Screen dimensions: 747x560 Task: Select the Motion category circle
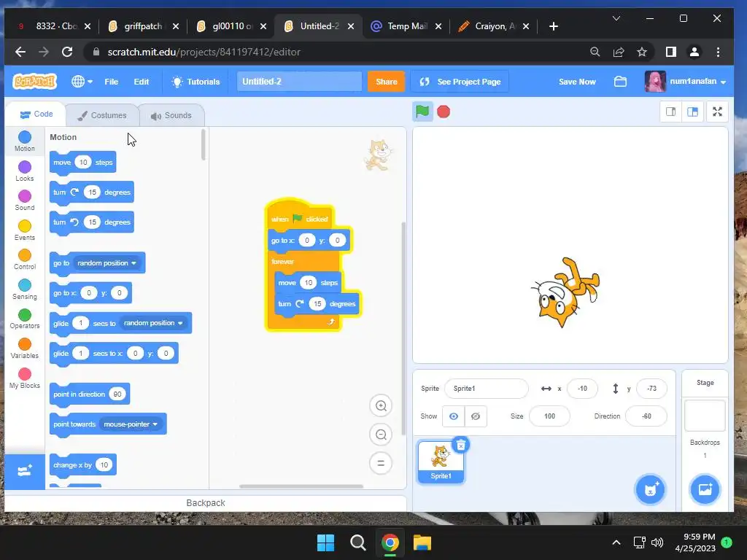[x=25, y=137]
